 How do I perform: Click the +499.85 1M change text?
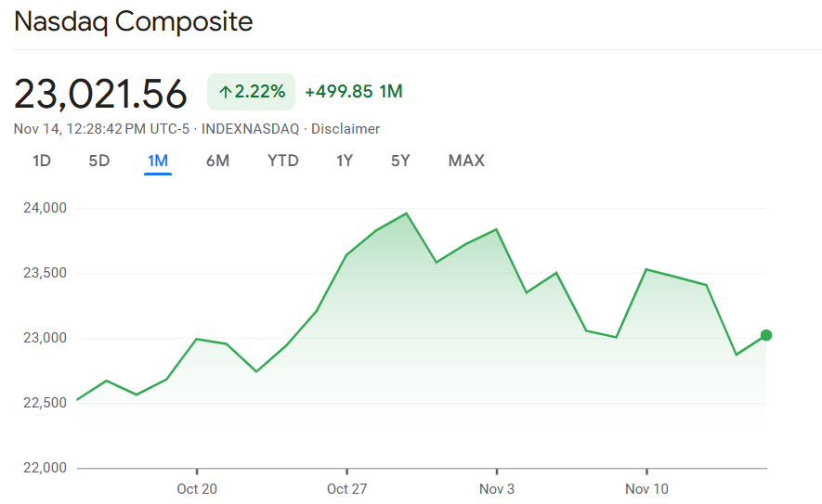coord(353,92)
